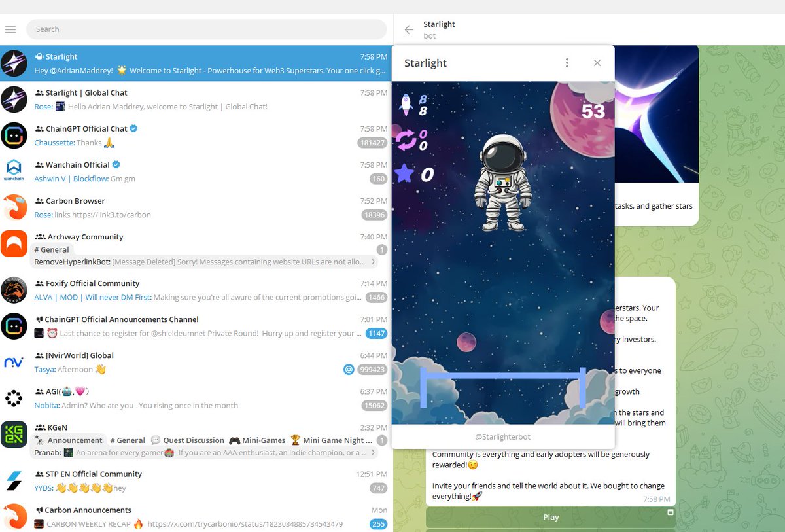This screenshot has height=532, width=785.
Task: Click the 255 unread badge on Carbon Announcements
Action: tap(378, 524)
